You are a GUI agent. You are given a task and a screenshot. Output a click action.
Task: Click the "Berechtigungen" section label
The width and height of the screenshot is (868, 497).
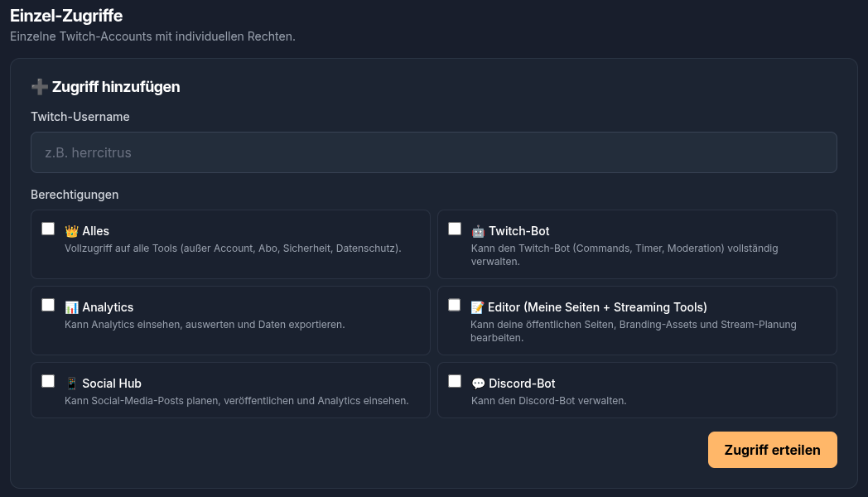click(x=75, y=195)
